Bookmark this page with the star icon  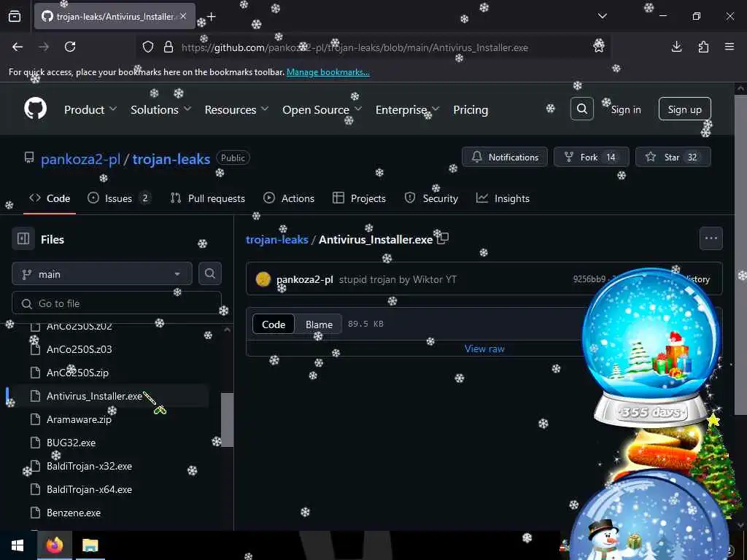pos(599,47)
